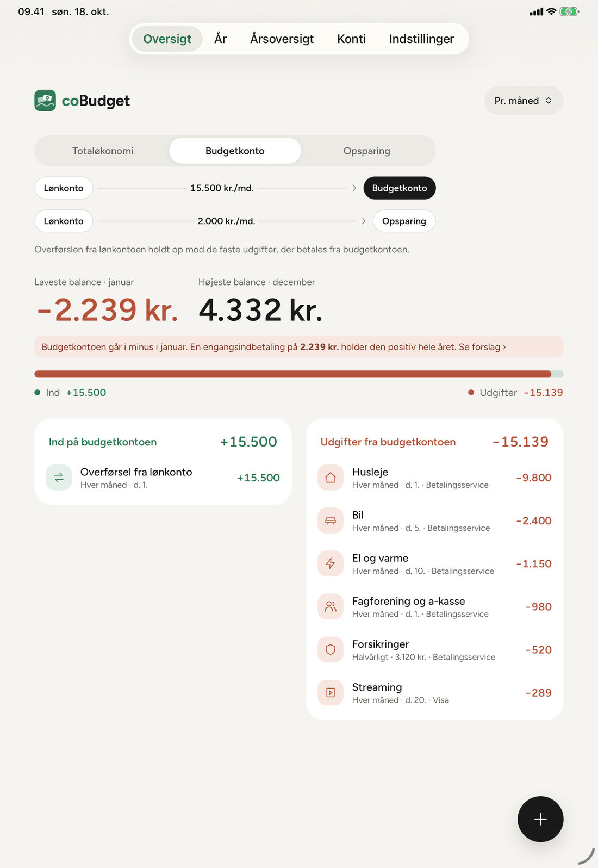The width and height of the screenshot is (598, 868).
Task: Select the Opsparing segment
Action: 367,151
